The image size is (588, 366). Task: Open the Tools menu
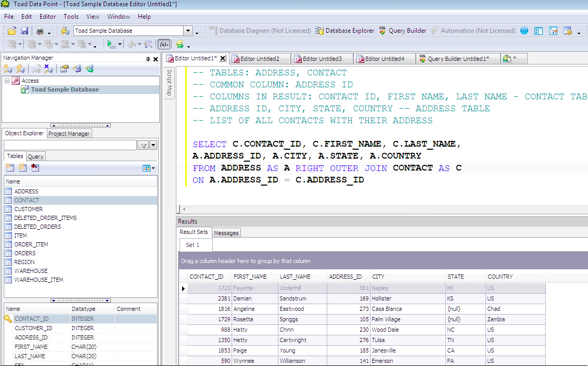click(x=71, y=17)
